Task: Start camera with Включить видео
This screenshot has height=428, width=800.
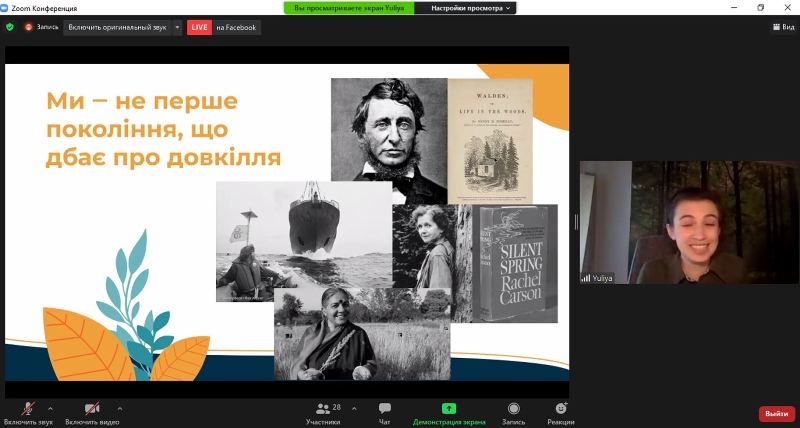Action: click(x=92, y=413)
